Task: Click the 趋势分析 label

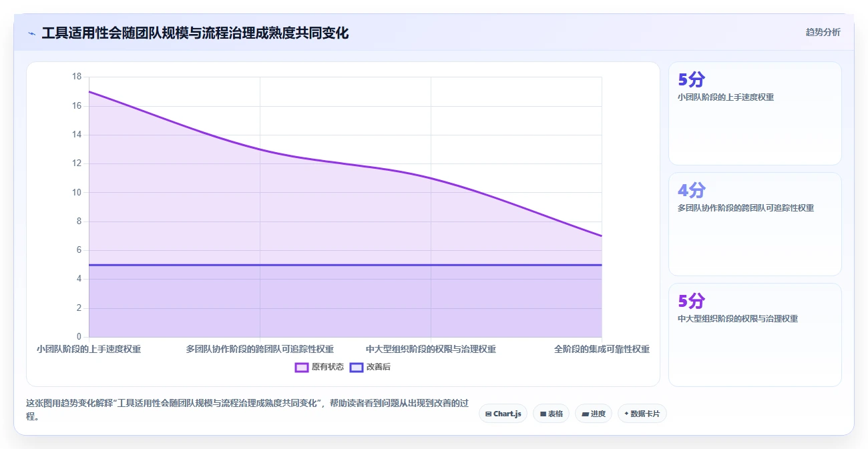Action: 823,32
